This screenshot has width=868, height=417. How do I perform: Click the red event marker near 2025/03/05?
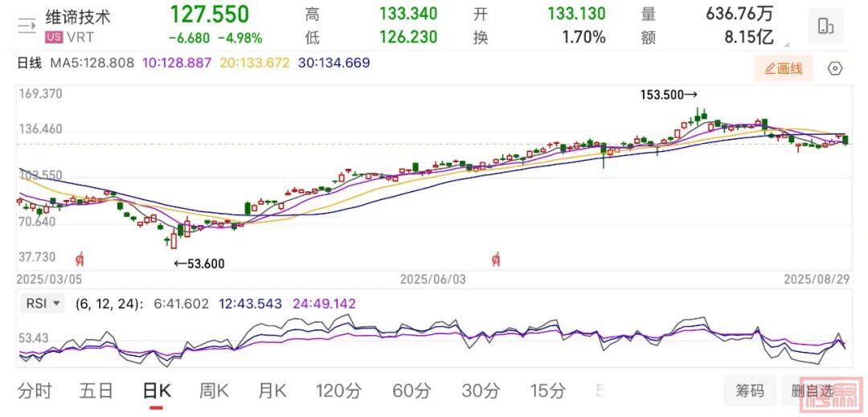tap(80, 259)
